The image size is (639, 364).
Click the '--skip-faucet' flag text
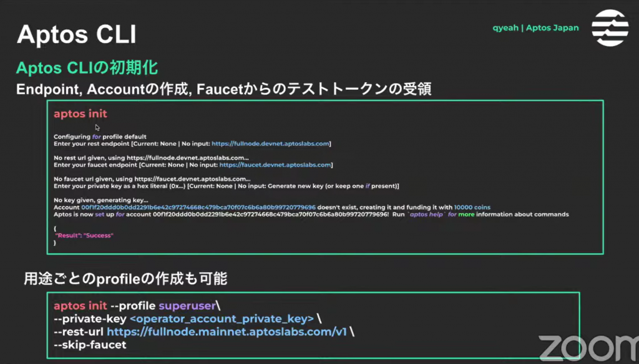[90, 345]
